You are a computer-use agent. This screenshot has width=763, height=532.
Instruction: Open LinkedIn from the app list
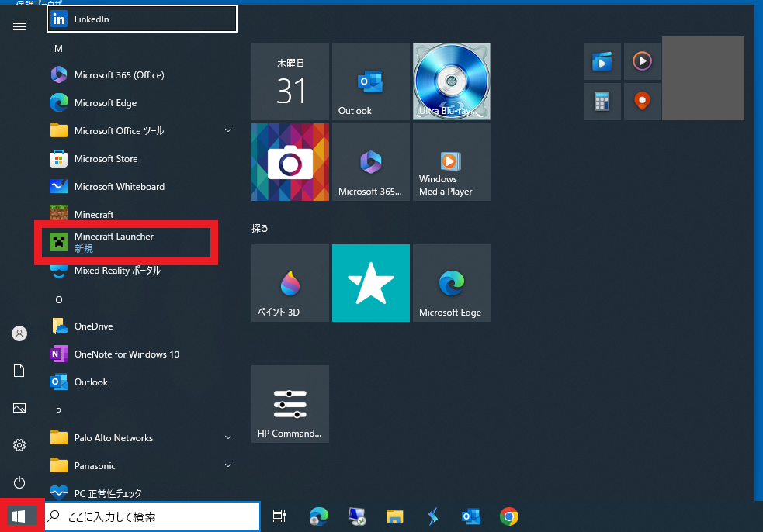141,19
